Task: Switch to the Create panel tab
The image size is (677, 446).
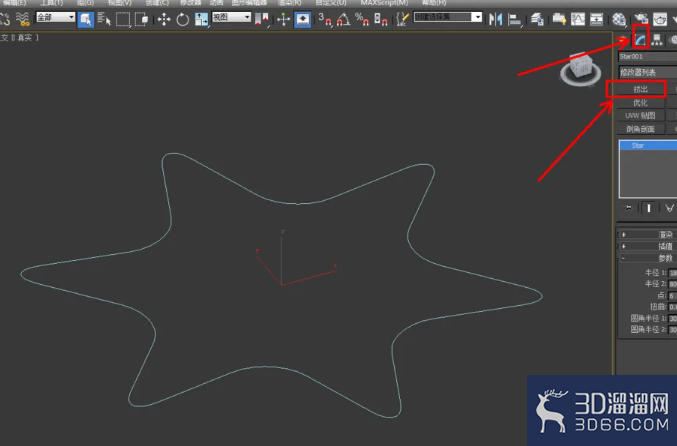Action: [623, 40]
